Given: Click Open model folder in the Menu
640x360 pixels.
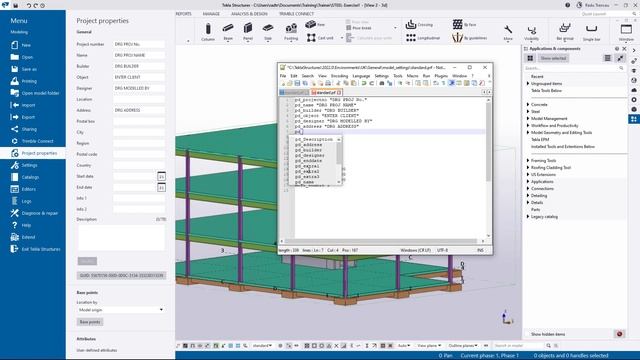Looking at the screenshot, I should pos(40,93).
